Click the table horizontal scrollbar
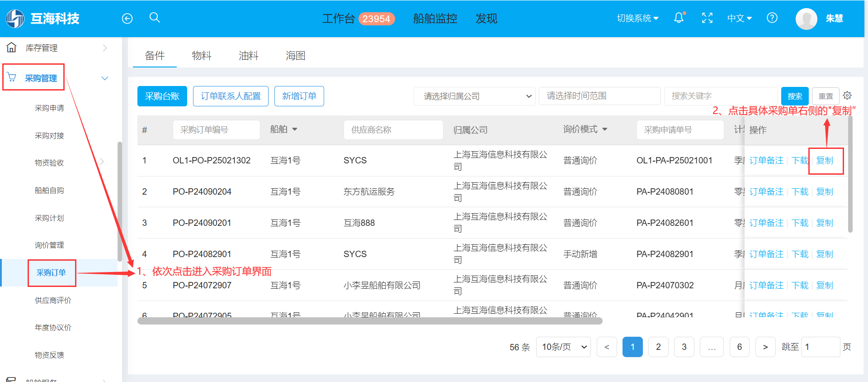 click(x=370, y=321)
